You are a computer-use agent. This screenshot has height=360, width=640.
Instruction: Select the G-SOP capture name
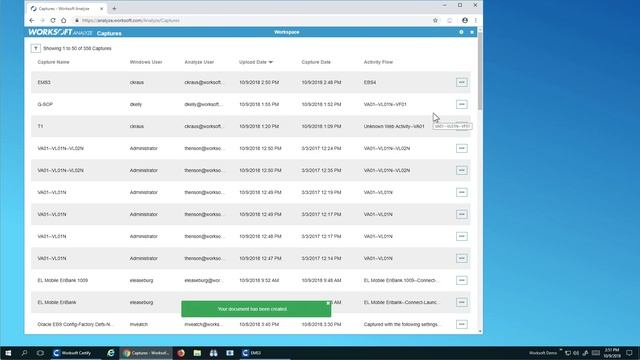tap(45, 104)
